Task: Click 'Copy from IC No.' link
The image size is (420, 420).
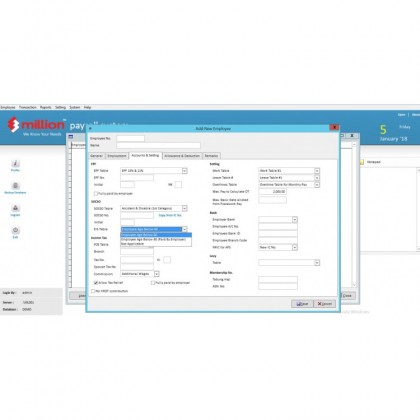Action: click(x=170, y=215)
